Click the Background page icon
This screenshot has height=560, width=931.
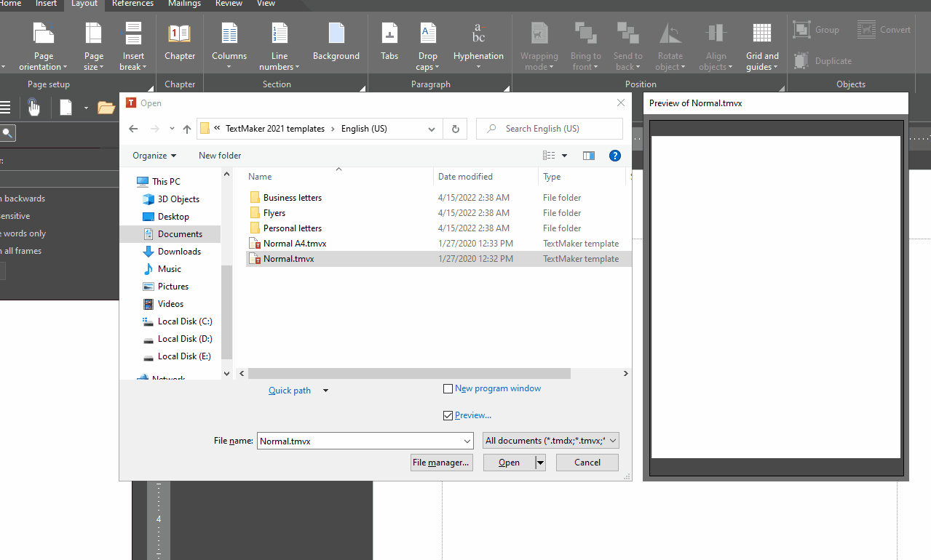[x=336, y=34]
